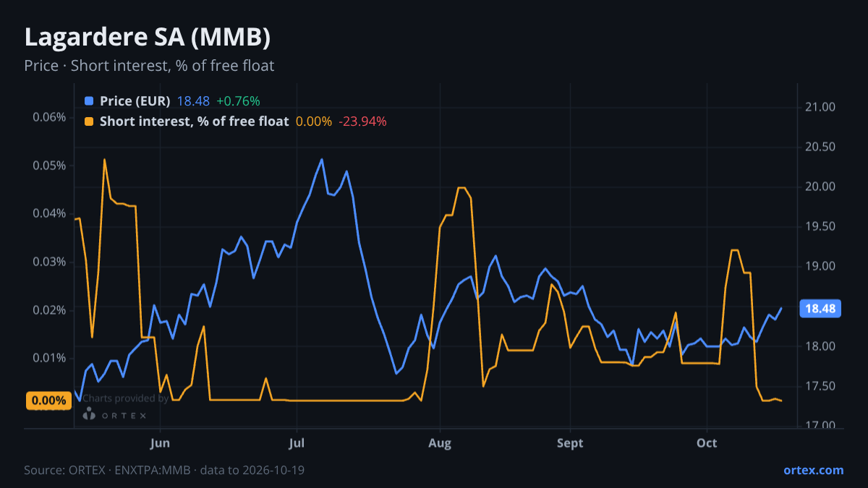Screen dimensions: 868x488
Task: Open the ortex.com link
Action: click(813, 470)
